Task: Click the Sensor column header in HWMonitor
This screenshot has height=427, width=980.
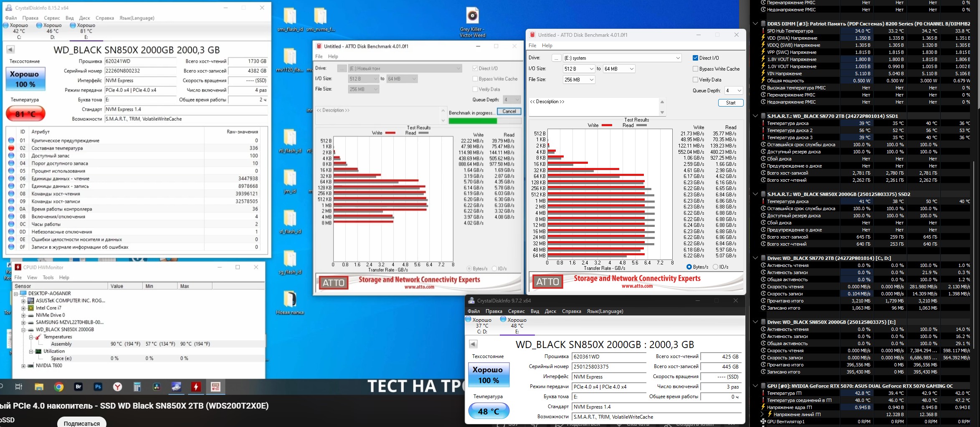Action: [60, 286]
